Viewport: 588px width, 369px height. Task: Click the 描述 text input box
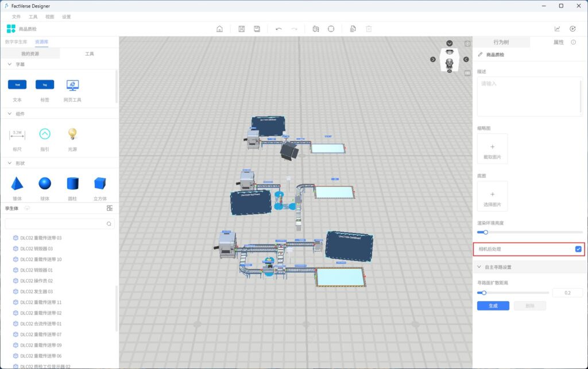click(528, 96)
